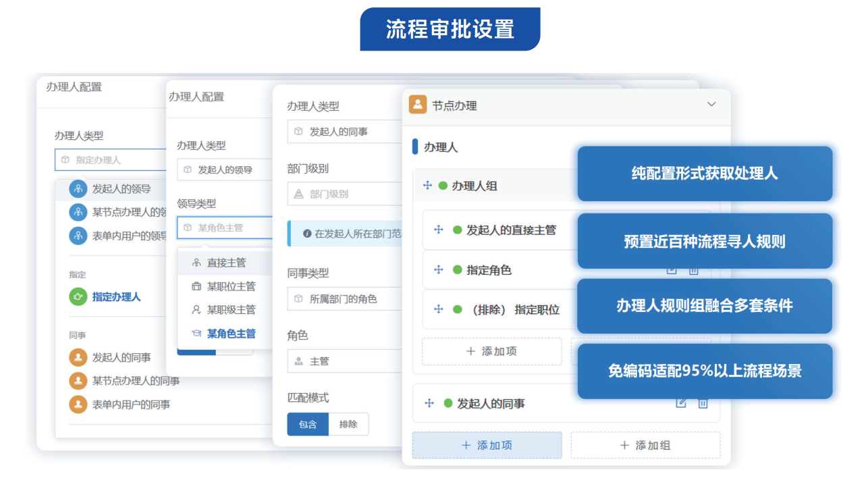
Task: Collapse the 节点办理 panel chevron
Action: (711, 105)
